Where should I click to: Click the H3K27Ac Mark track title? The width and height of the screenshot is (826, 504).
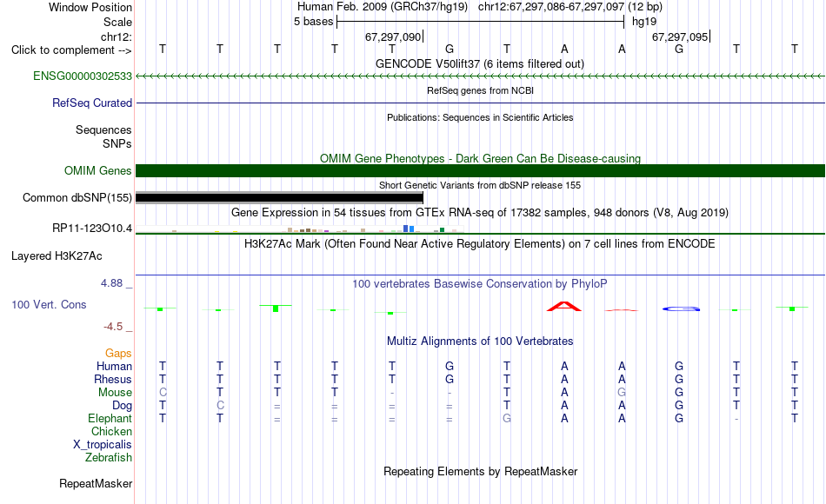point(479,244)
